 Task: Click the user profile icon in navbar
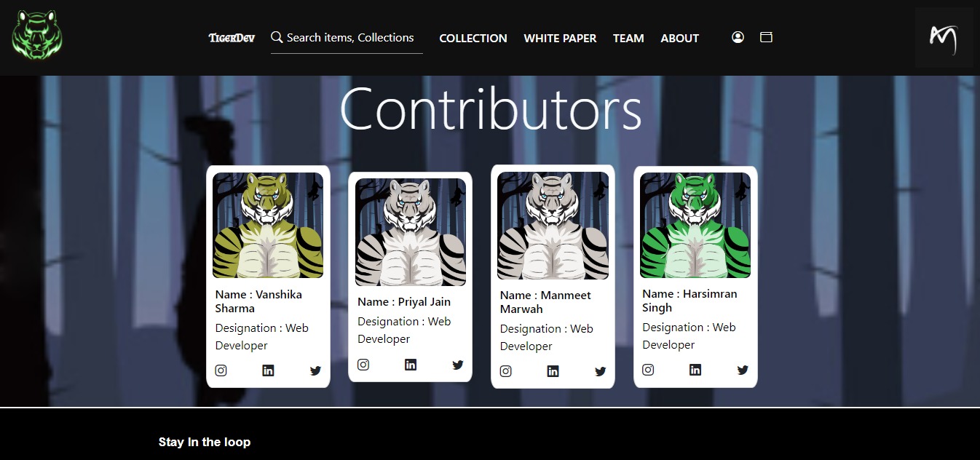[x=738, y=37]
